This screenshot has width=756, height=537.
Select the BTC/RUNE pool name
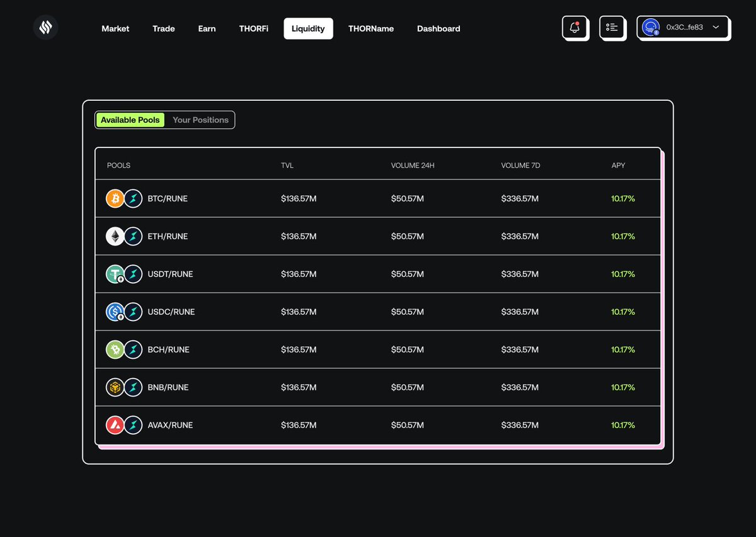pyautogui.click(x=168, y=198)
